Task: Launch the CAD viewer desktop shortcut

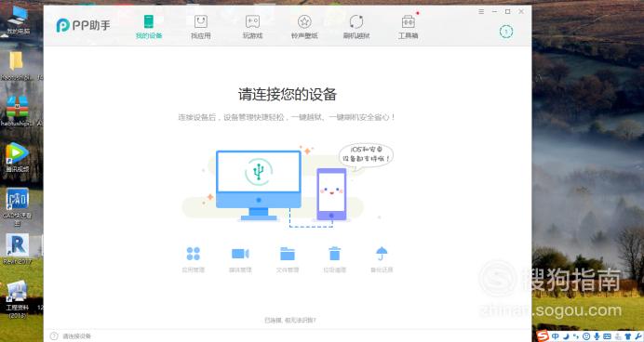Action: [x=18, y=207]
